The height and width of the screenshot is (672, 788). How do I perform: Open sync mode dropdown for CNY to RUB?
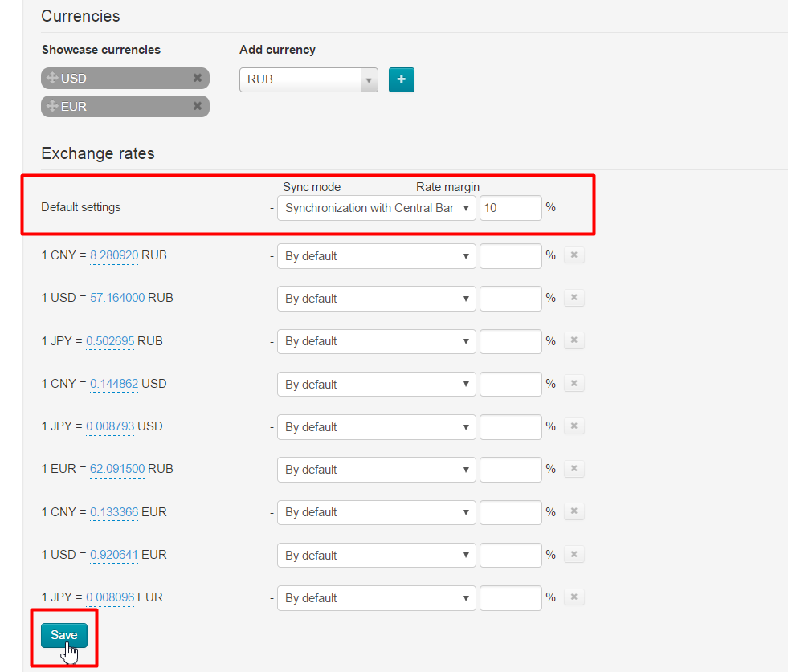point(377,256)
